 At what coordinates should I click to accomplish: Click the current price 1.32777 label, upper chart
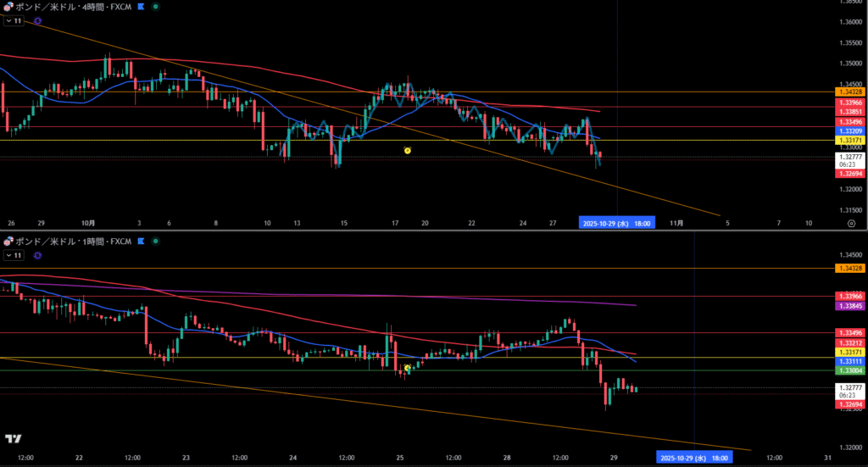click(x=850, y=157)
